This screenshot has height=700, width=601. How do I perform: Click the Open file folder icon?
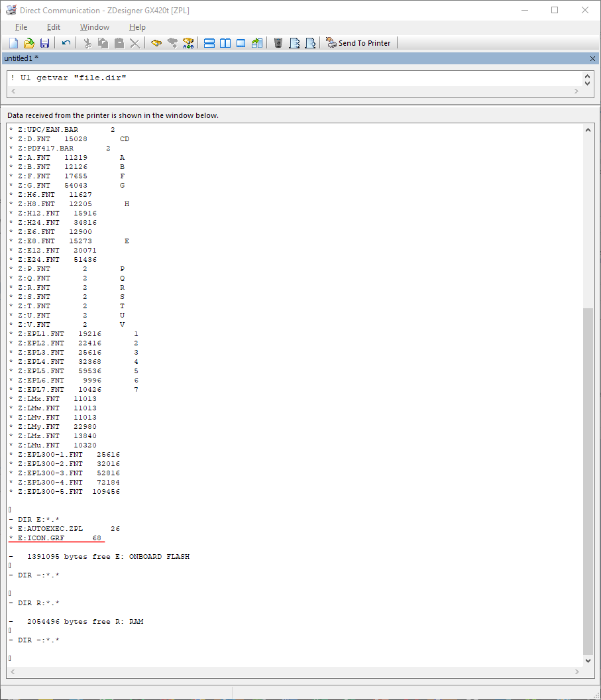(x=29, y=43)
